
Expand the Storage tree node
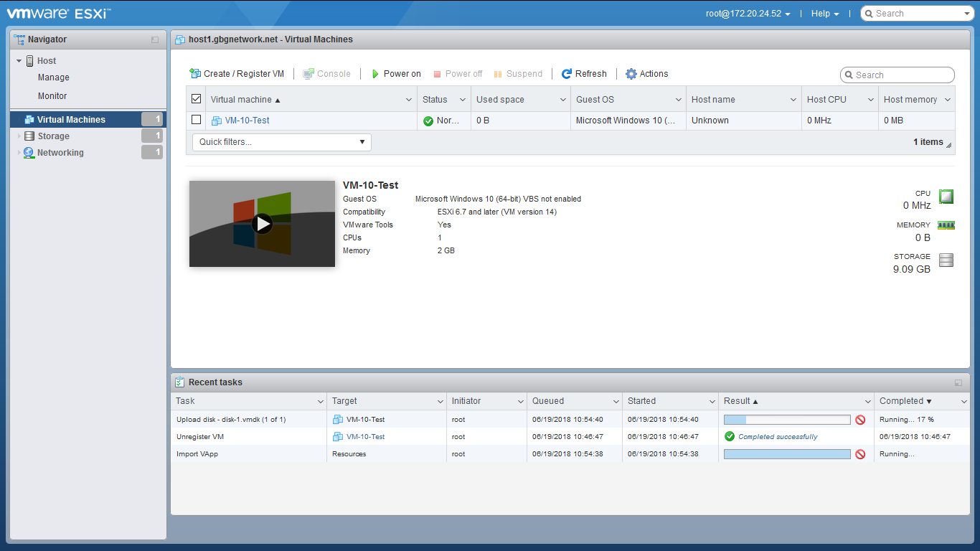pos(19,136)
